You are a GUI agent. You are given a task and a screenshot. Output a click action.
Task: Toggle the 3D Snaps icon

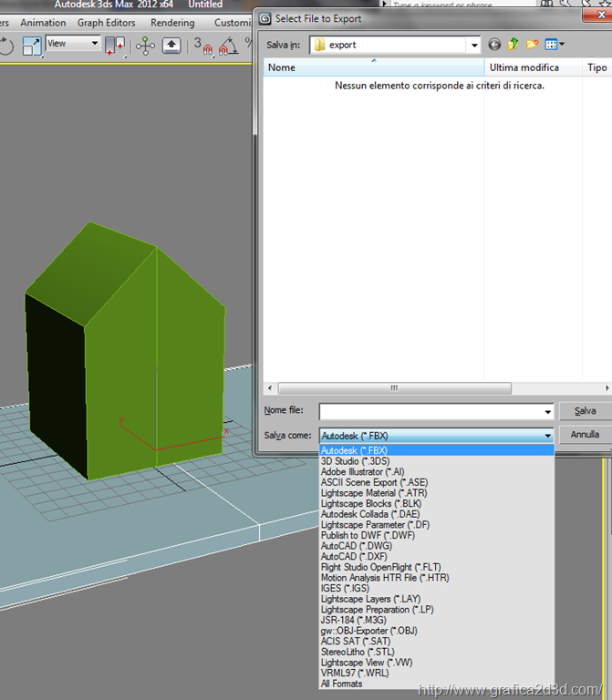click(202, 45)
